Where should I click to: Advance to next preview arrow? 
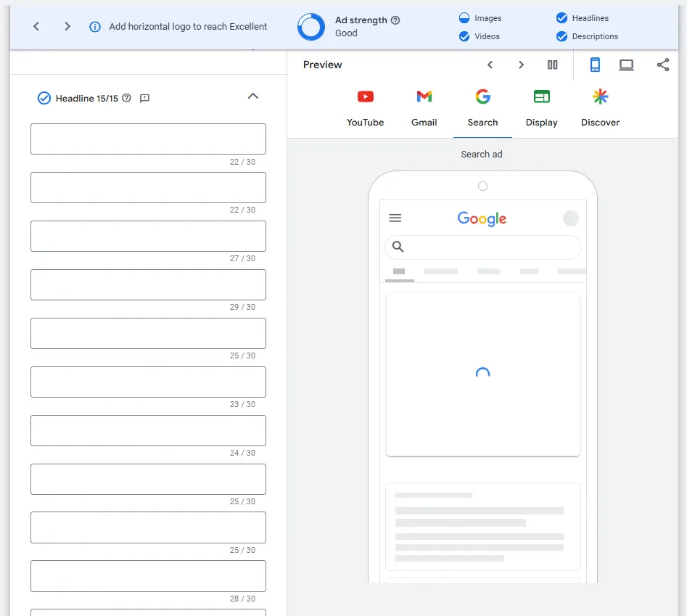pyautogui.click(x=521, y=65)
